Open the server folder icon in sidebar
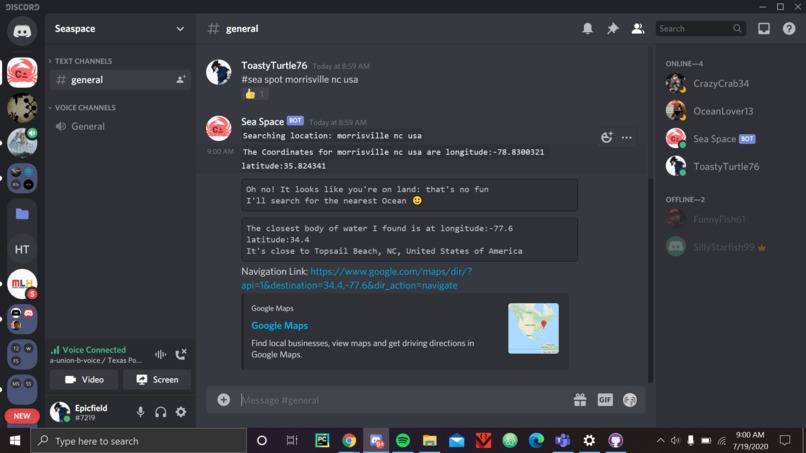806x453 pixels. coord(22,213)
